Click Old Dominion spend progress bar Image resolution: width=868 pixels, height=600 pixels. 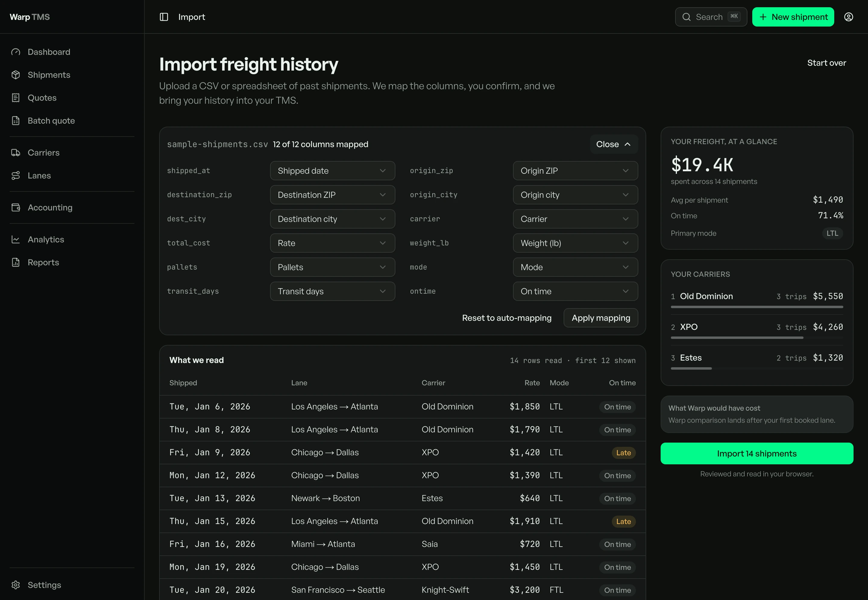tap(757, 307)
